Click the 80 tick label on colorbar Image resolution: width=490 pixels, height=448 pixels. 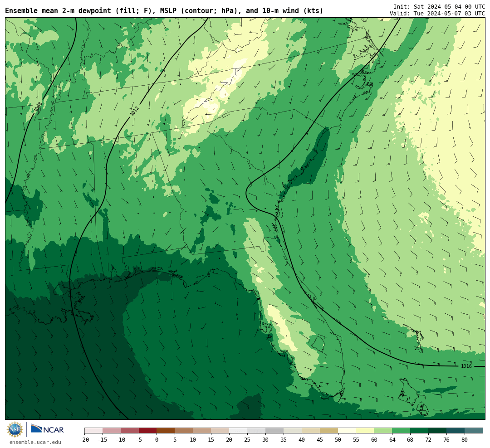pos(465,439)
